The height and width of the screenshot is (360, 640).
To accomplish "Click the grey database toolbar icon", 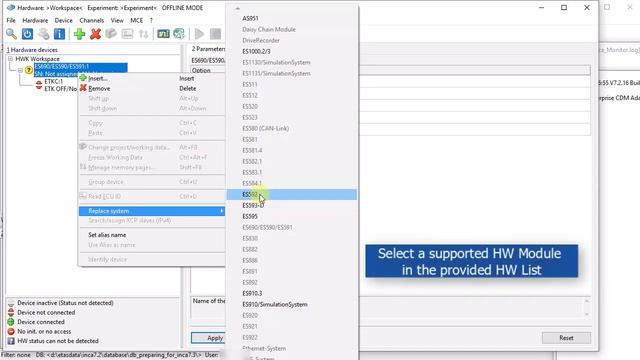I will pos(43,34).
